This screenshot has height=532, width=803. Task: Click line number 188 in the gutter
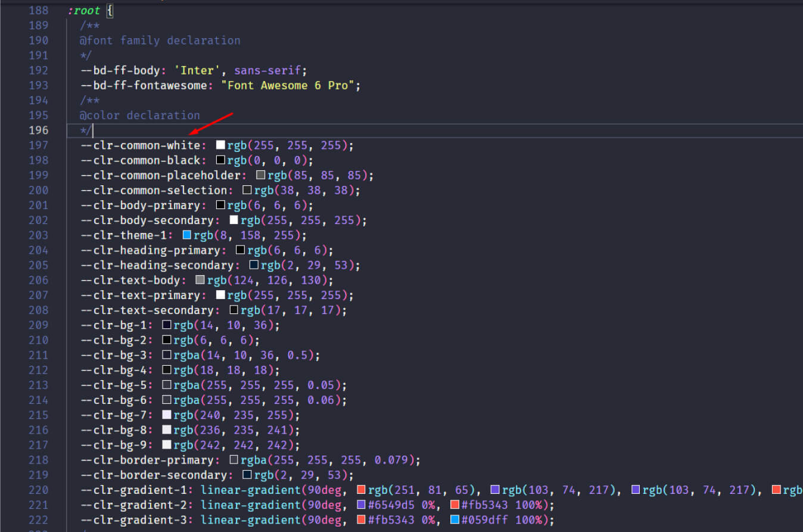[39, 11]
